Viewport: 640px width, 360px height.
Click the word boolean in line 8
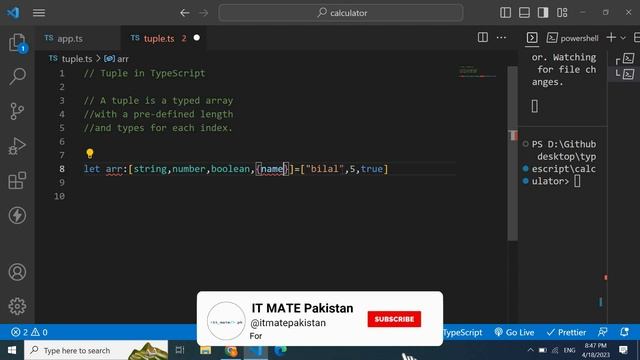pyautogui.click(x=230, y=169)
